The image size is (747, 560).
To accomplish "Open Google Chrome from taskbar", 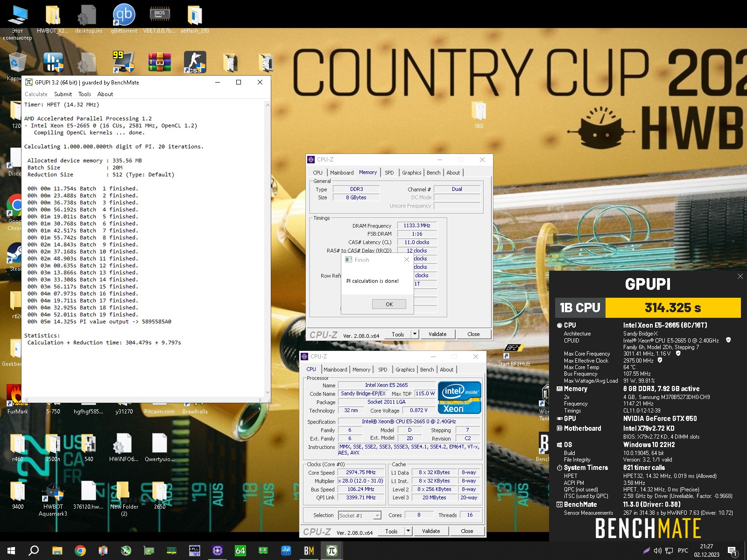I will click(x=80, y=551).
